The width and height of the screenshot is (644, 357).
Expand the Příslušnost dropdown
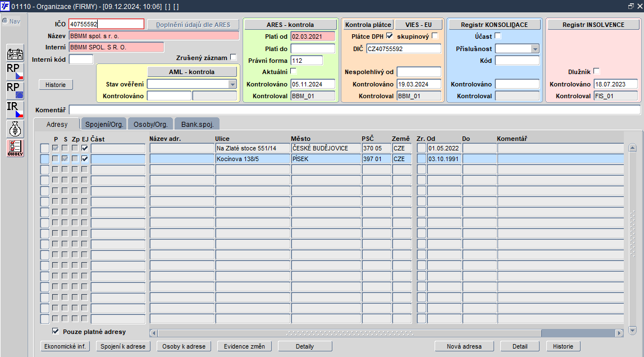(x=535, y=49)
